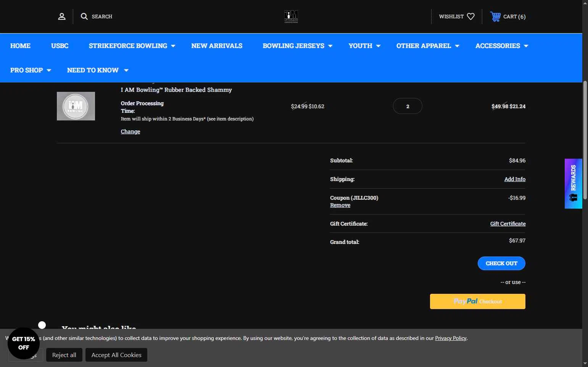Open Cart (6) link
Viewport: 588px width, 367px height.
click(x=514, y=16)
